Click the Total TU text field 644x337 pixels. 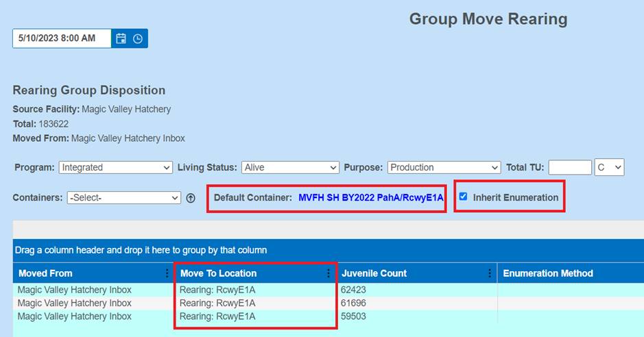(x=569, y=167)
